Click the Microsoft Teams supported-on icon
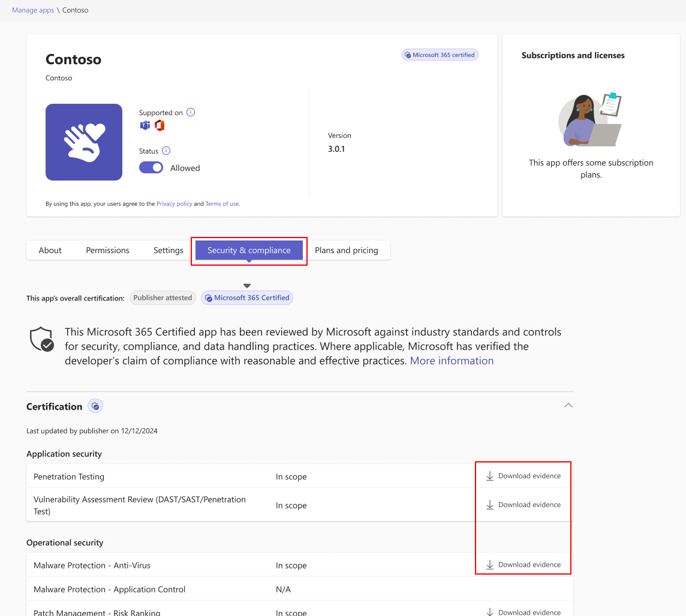This screenshot has height=616, width=686. pyautogui.click(x=145, y=125)
